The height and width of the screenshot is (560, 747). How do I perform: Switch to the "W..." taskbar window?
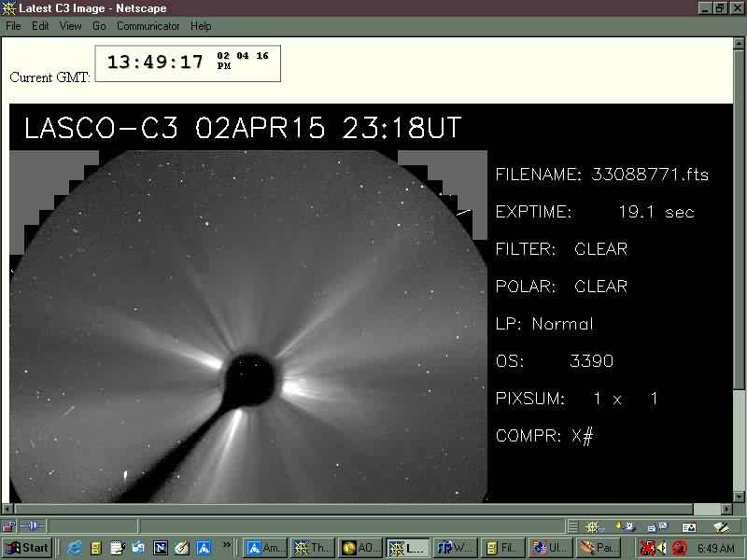(456, 548)
